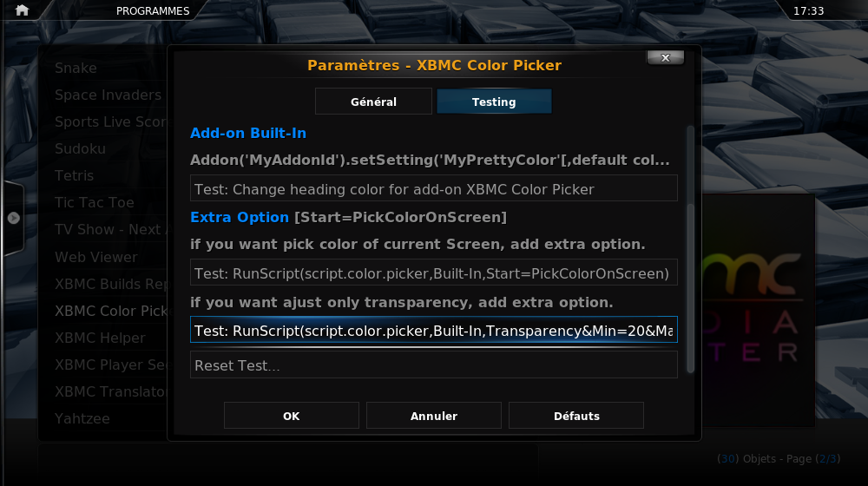868x486 pixels.
Task: Open the side menu arrow handle
Action: 13,218
